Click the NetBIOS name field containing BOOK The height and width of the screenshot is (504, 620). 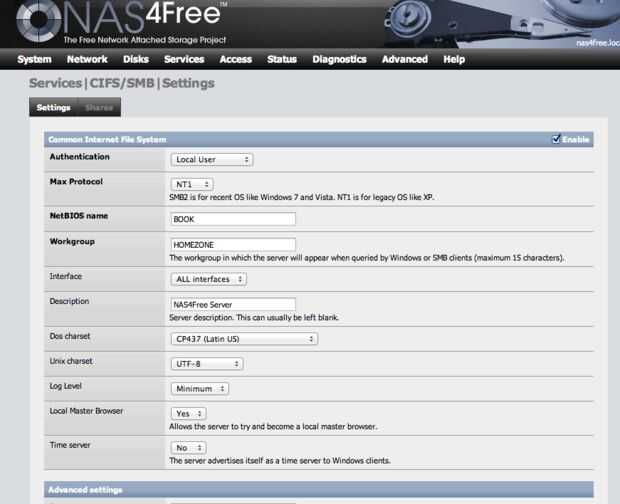tap(233, 219)
